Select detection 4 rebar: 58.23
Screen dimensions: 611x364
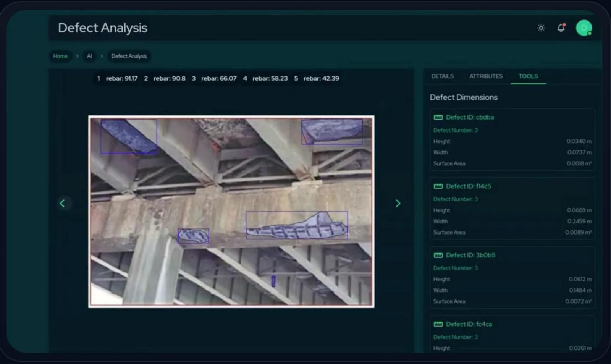click(265, 78)
